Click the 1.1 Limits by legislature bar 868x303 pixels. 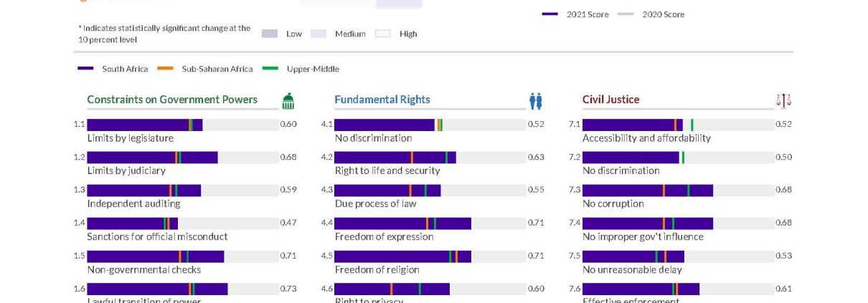click(145, 125)
